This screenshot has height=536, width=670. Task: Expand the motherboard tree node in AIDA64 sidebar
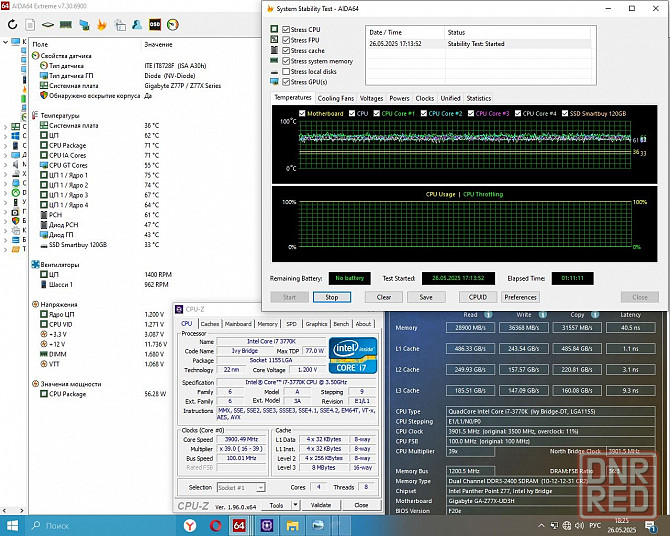click(5, 127)
